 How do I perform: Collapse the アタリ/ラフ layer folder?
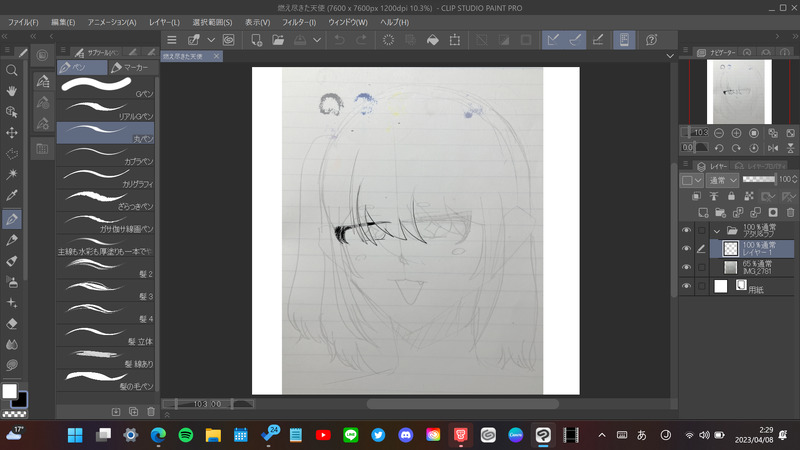click(x=717, y=231)
